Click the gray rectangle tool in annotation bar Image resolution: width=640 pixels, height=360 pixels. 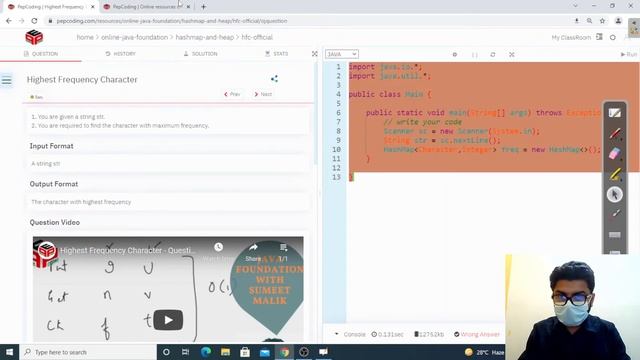[615, 235]
